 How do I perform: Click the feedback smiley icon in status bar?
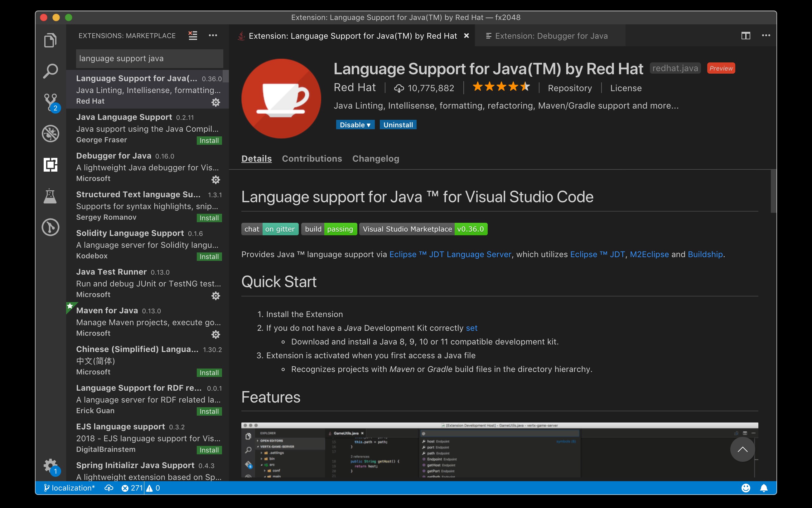pyautogui.click(x=746, y=488)
